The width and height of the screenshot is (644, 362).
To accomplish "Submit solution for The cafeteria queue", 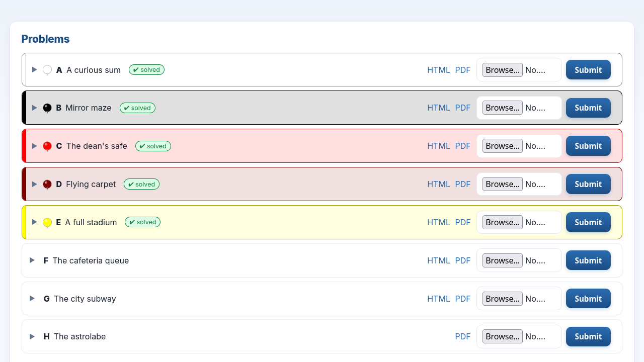I will [588, 260].
